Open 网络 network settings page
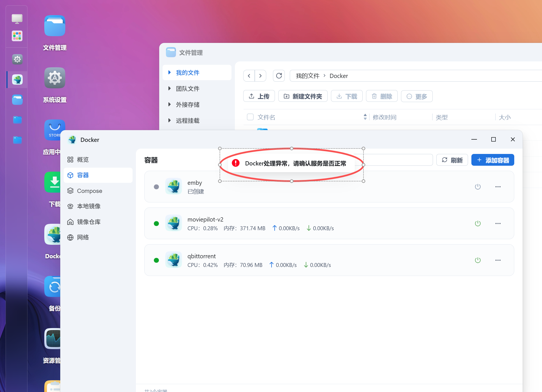The height and width of the screenshot is (392, 542). 83,237
